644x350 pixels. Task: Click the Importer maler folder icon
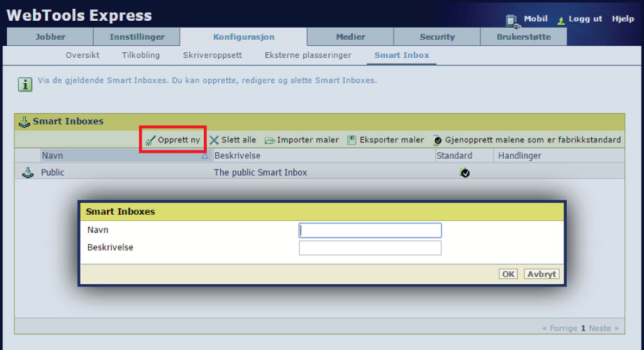[269, 140]
